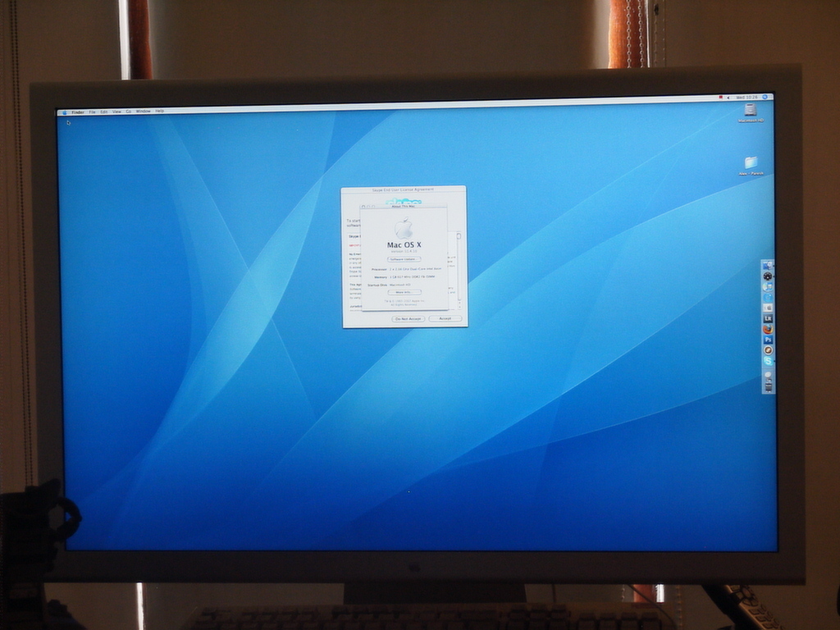
Task: Click the Spotlight search icon
Action: (x=765, y=97)
